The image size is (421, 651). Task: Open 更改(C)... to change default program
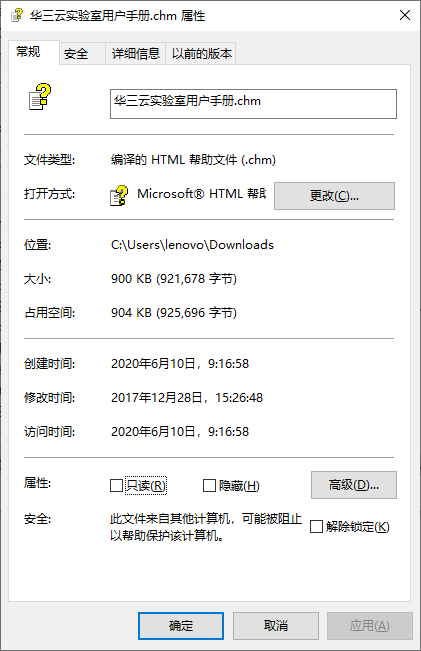coord(334,196)
